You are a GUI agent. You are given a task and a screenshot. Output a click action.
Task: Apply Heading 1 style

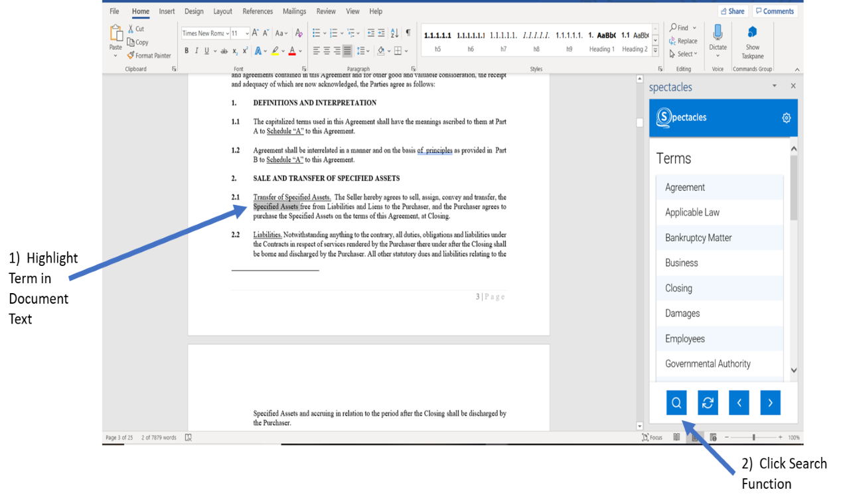point(601,40)
